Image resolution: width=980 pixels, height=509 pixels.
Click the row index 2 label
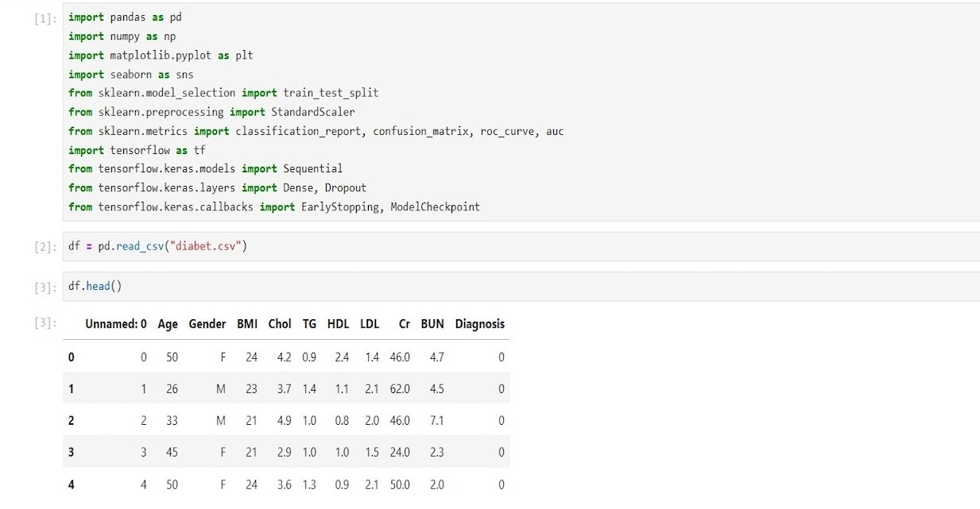[72, 421]
